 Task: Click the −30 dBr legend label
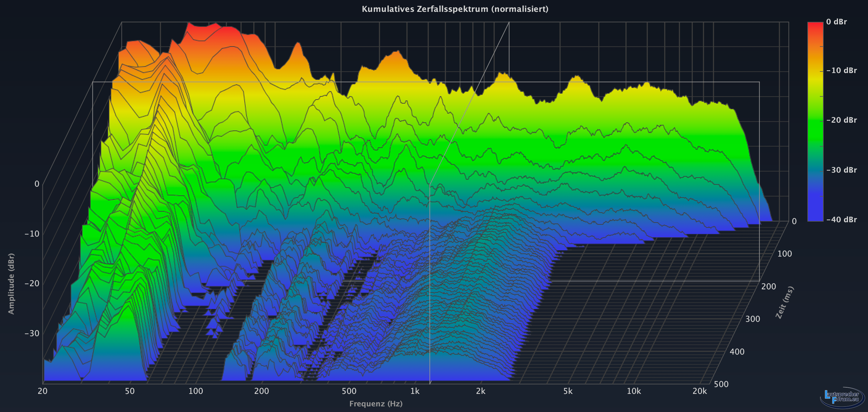(841, 170)
